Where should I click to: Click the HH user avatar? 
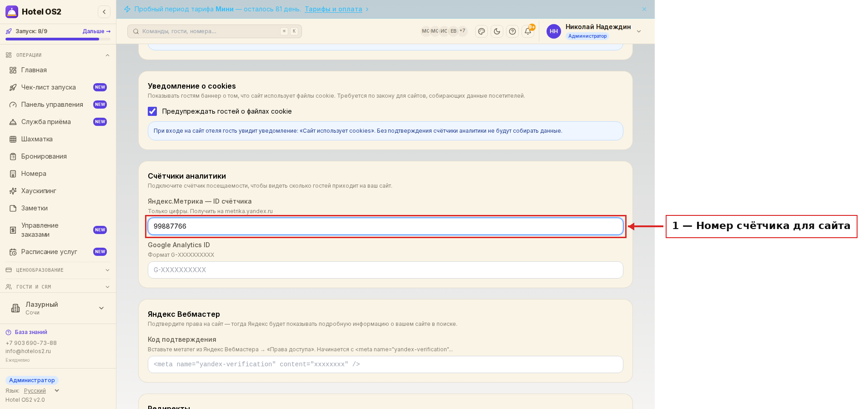coord(554,31)
